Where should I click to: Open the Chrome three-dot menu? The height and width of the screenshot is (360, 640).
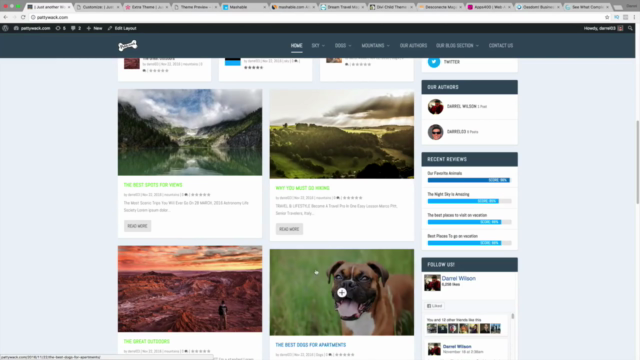(634, 17)
